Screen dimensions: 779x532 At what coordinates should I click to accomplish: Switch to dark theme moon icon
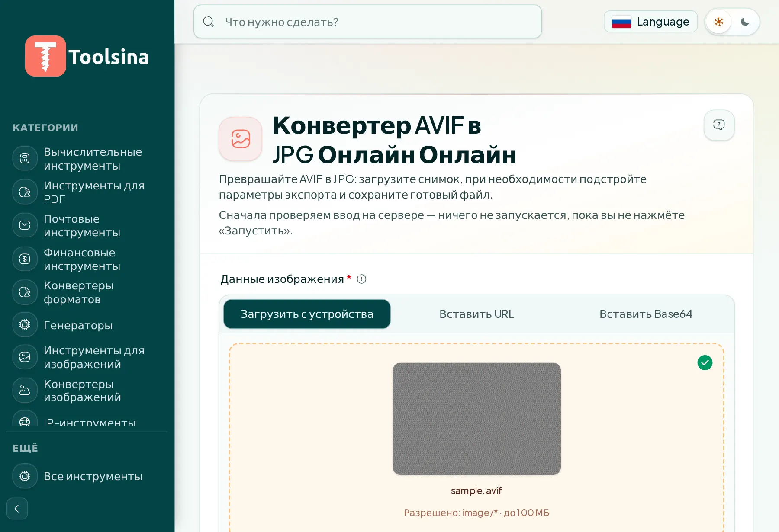click(745, 22)
